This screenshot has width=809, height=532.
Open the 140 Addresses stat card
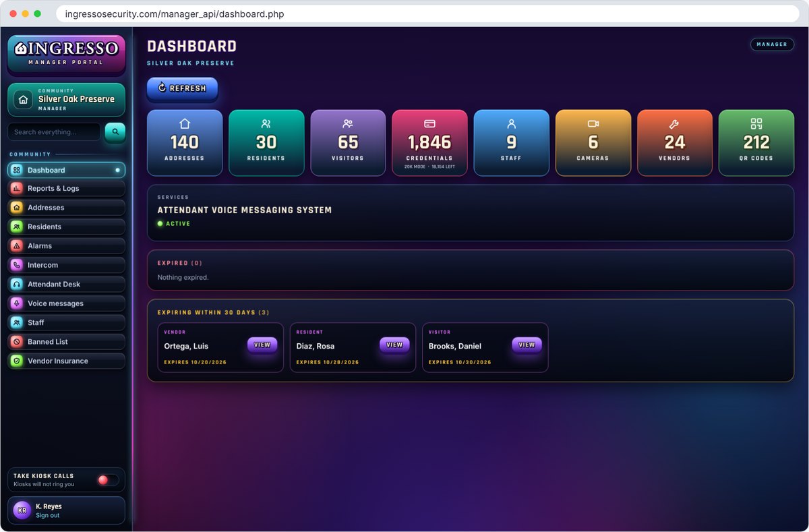coord(185,143)
